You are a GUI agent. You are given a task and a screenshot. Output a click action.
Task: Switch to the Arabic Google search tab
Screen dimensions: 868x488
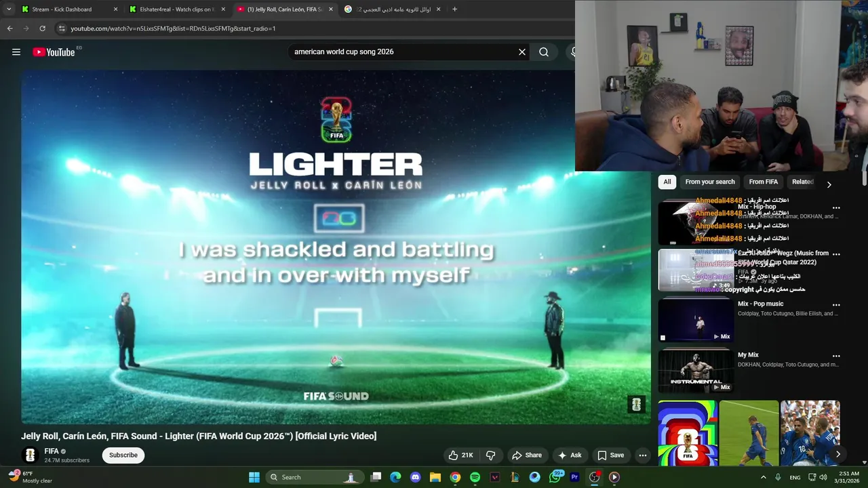click(x=392, y=9)
